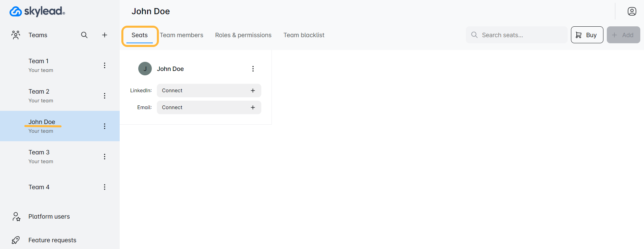Open Team 2 three-dot options menu

tap(104, 96)
